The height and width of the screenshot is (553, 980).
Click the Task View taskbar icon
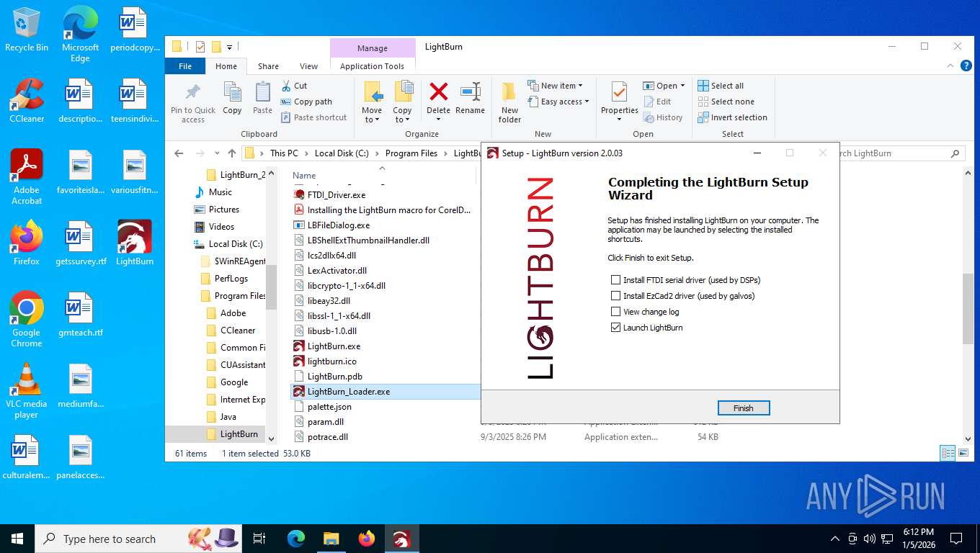[x=260, y=539]
